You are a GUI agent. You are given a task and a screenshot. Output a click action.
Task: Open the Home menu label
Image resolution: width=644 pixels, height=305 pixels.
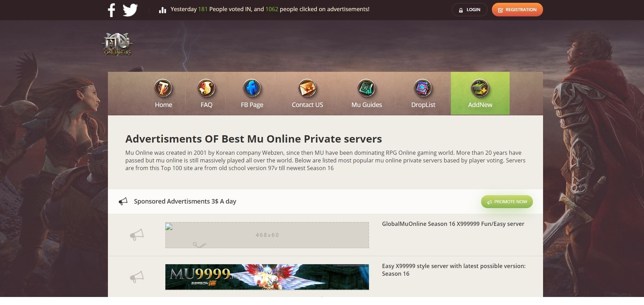click(x=164, y=105)
